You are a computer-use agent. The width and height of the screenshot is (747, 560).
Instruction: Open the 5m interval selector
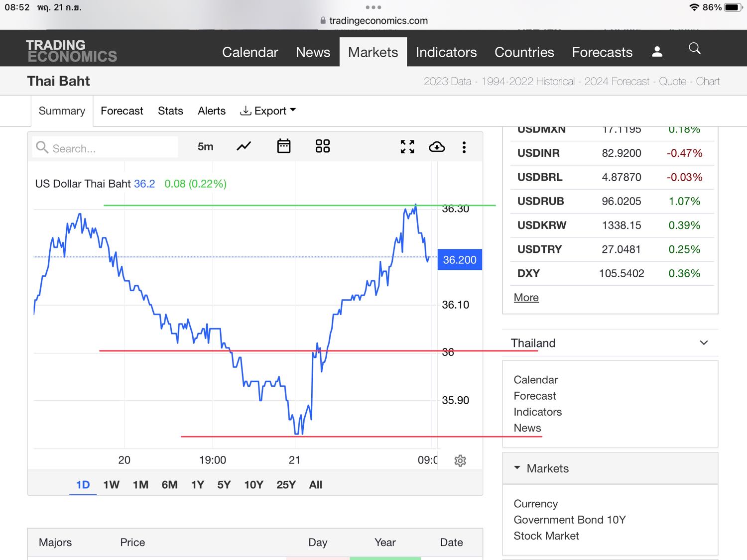click(x=205, y=146)
